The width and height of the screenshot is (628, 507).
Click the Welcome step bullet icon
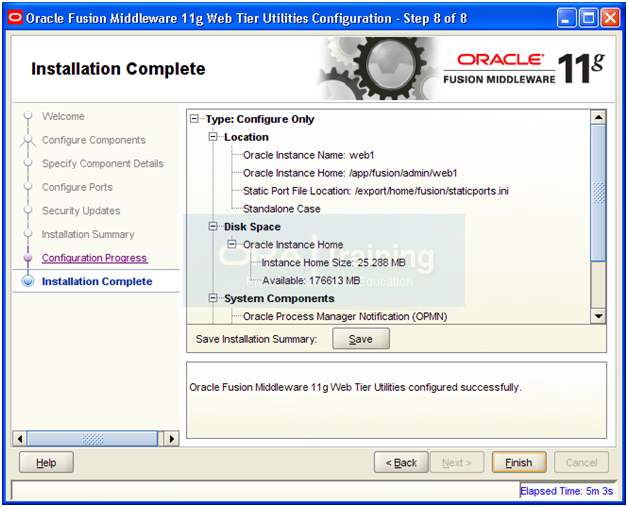click(28, 115)
